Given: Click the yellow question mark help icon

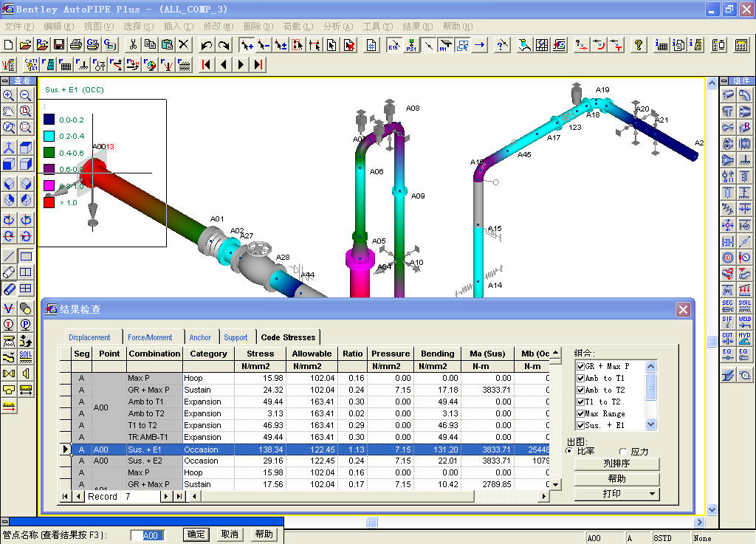Looking at the screenshot, I should pyautogui.click(x=639, y=45).
